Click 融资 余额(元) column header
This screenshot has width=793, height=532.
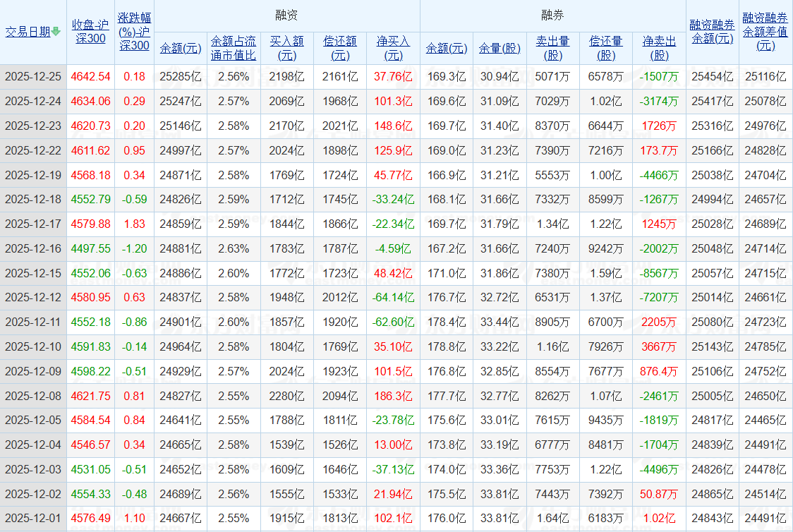(181, 48)
